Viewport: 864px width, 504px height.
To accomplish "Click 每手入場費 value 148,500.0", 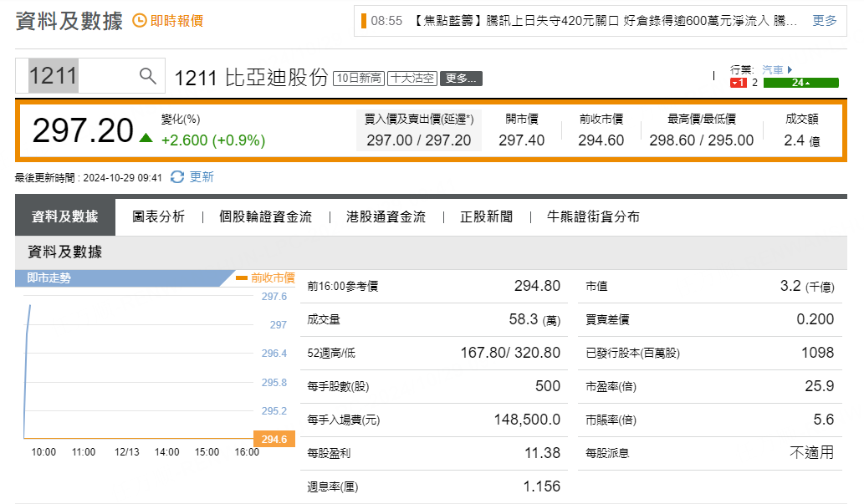I will point(527,420).
